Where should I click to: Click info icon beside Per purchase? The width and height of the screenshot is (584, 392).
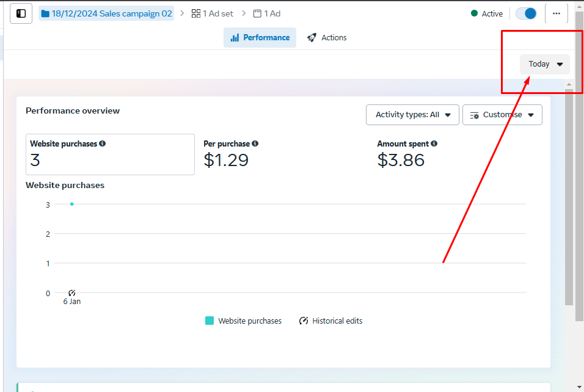click(255, 143)
